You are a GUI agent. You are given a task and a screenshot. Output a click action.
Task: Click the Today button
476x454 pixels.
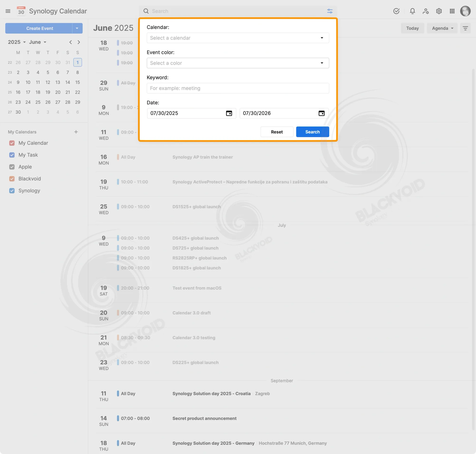[x=412, y=28]
